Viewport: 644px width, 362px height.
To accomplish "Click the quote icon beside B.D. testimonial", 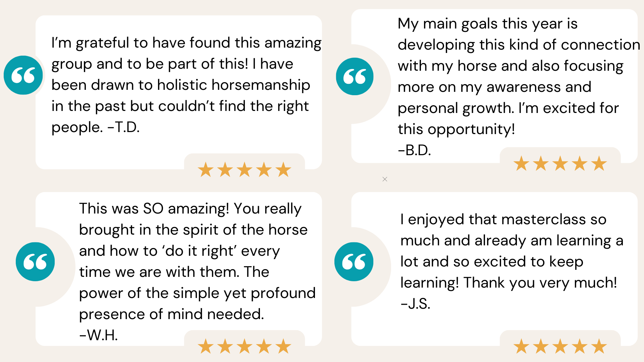I will pos(355,76).
